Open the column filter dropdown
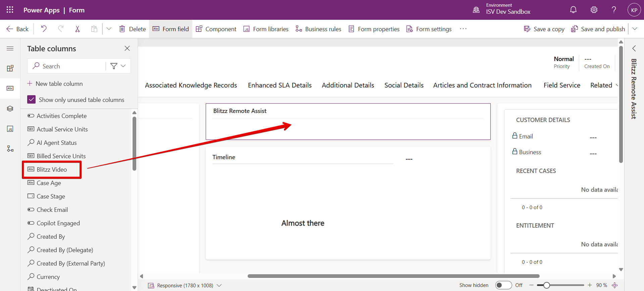 (x=118, y=66)
